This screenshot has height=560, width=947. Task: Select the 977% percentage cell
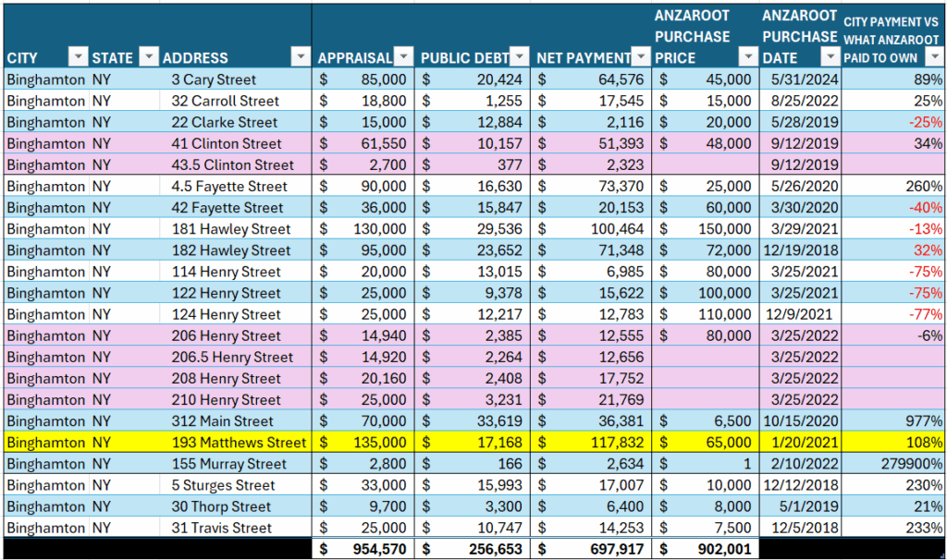click(894, 421)
